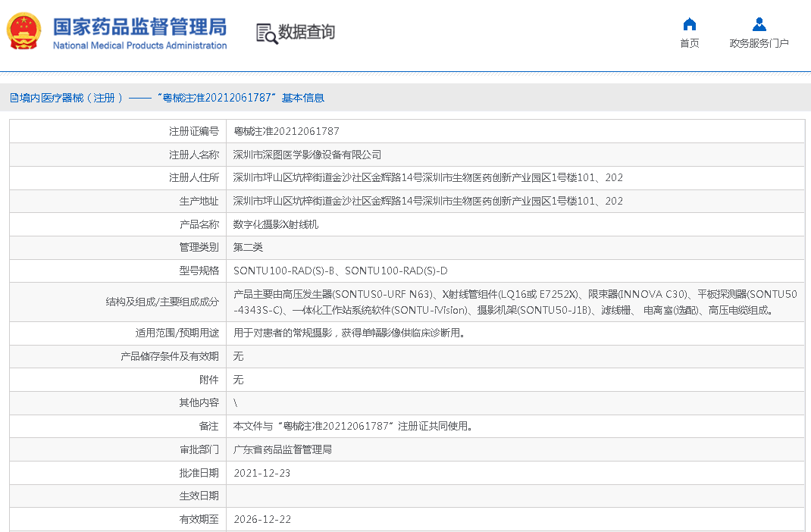Click the national emblem logo

click(24, 31)
